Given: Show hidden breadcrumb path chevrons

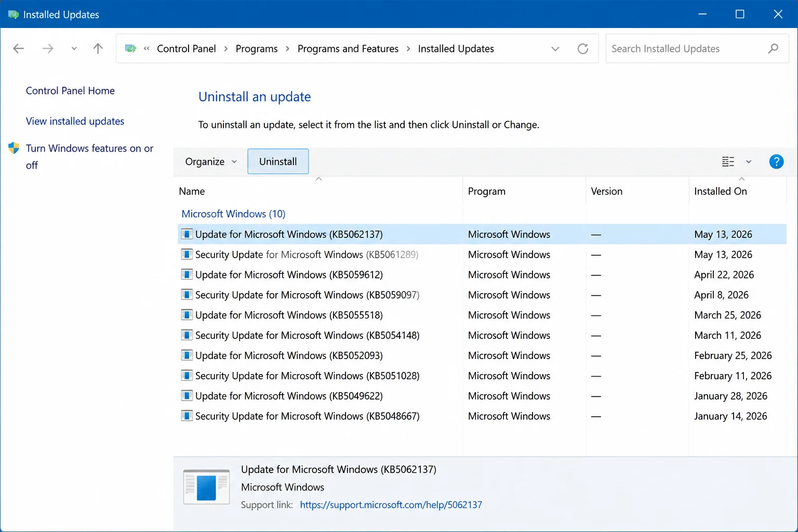Looking at the screenshot, I should click(x=147, y=49).
